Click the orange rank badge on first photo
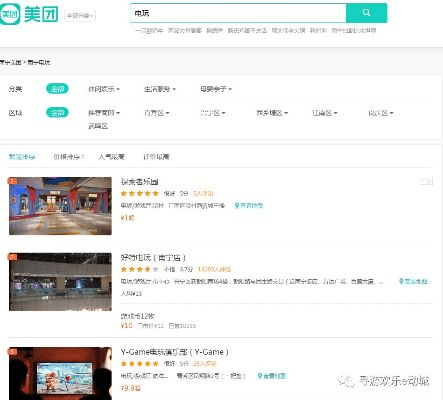Image resolution: width=443 pixels, height=400 pixels. (x=12, y=181)
